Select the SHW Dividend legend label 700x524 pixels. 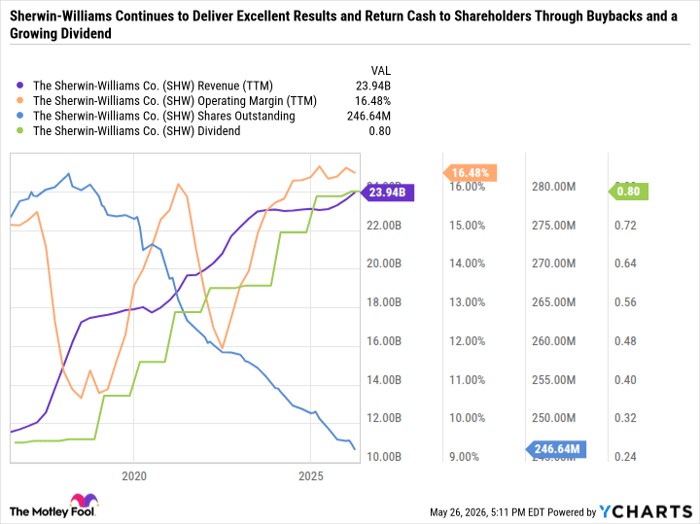(137, 131)
